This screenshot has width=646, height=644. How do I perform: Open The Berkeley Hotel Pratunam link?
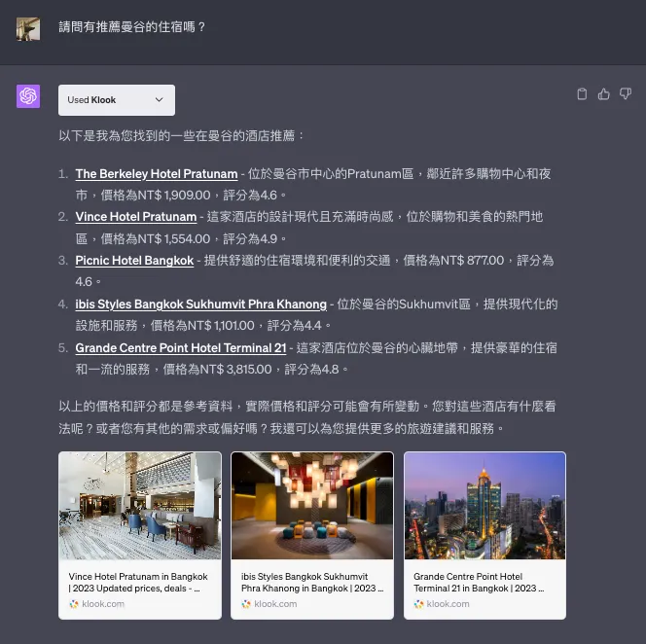[157, 174]
